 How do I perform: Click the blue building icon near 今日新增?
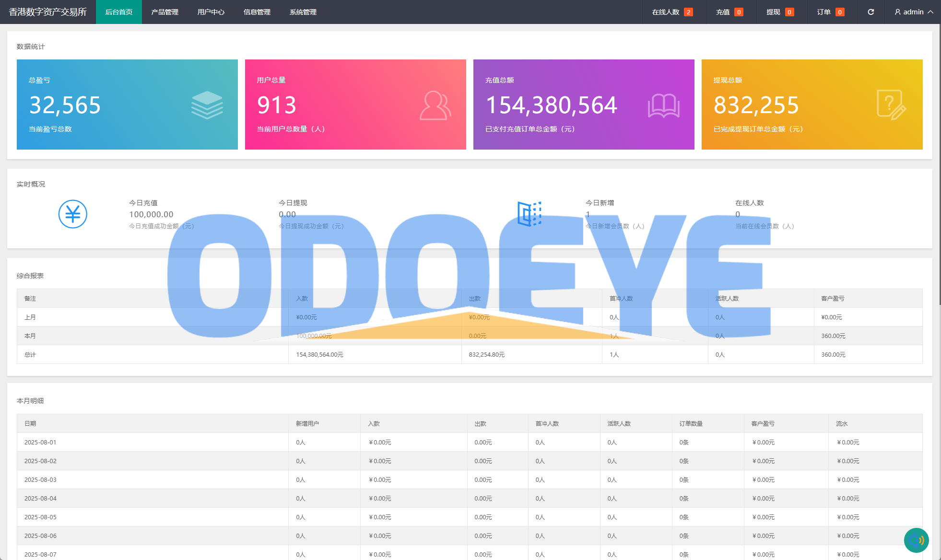(529, 214)
